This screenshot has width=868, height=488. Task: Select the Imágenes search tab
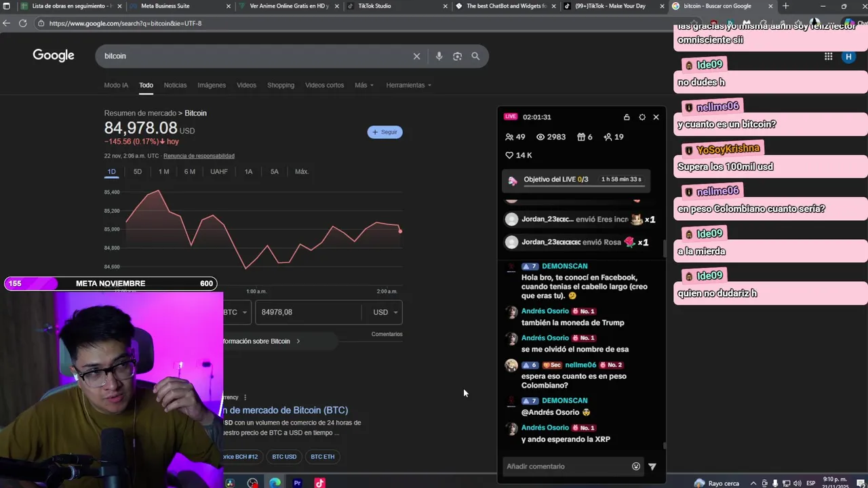click(x=212, y=85)
